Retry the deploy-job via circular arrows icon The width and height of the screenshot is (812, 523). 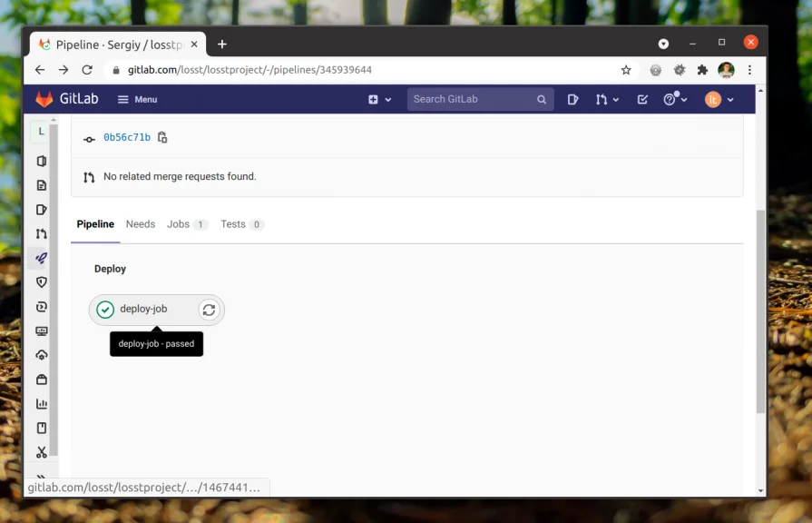[209, 310]
